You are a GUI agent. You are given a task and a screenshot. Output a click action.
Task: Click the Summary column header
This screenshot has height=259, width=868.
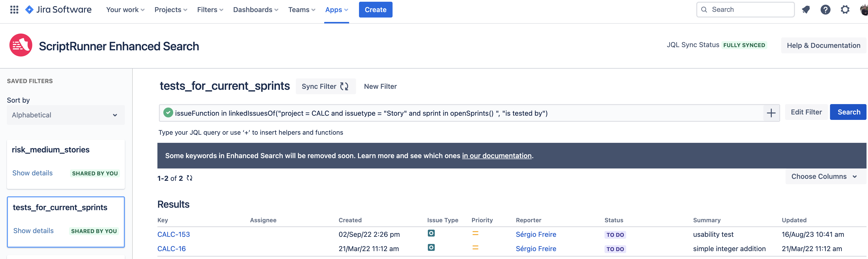click(707, 220)
